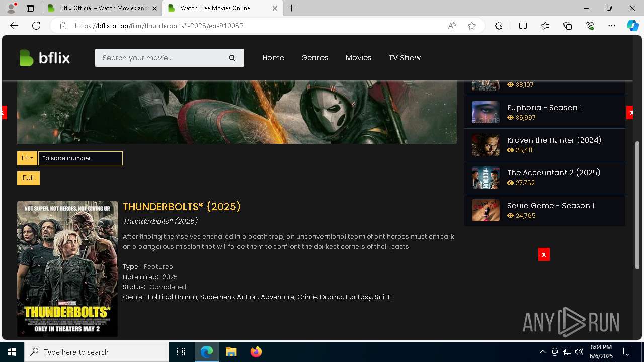Click the Adventure genre link
This screenshot has width=644, height=362.
click(x=277, y=297)
